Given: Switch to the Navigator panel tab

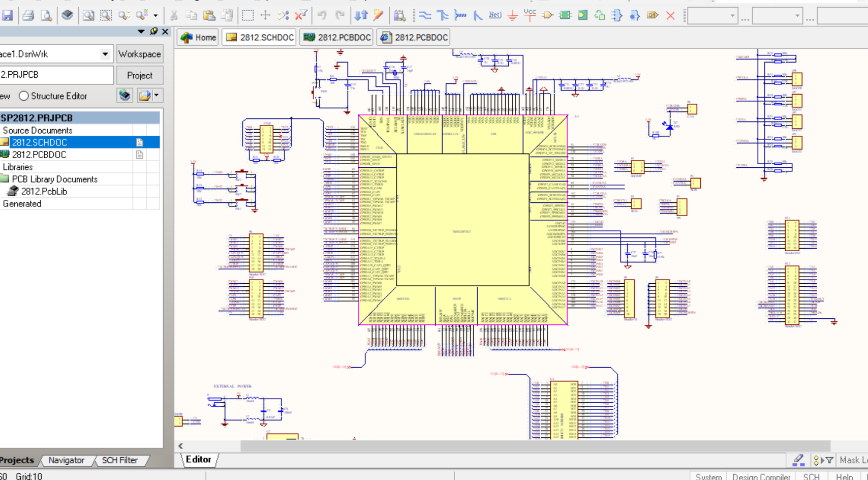Looking at the screenshot, I should (67, 460).
